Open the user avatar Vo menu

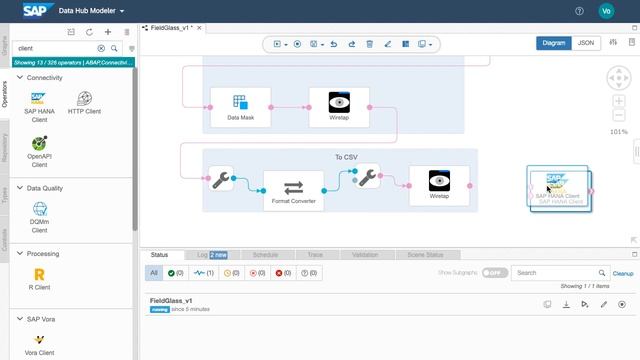click(606, 11)
